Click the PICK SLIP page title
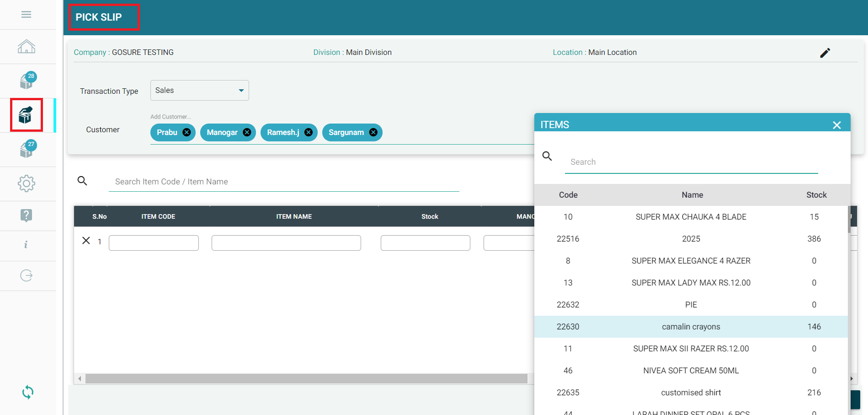The width and height of the screenshot is (868, 415). point(99,17)
